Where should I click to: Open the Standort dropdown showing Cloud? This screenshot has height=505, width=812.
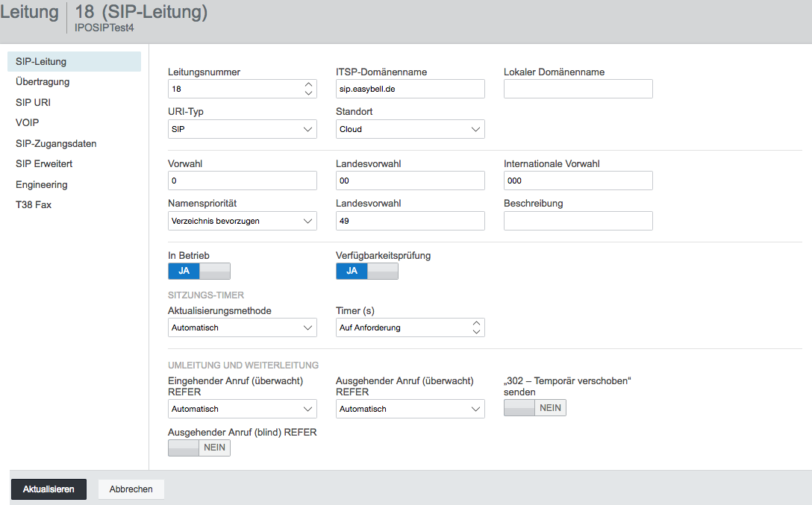pyautogui.click(x=410, y=129)
